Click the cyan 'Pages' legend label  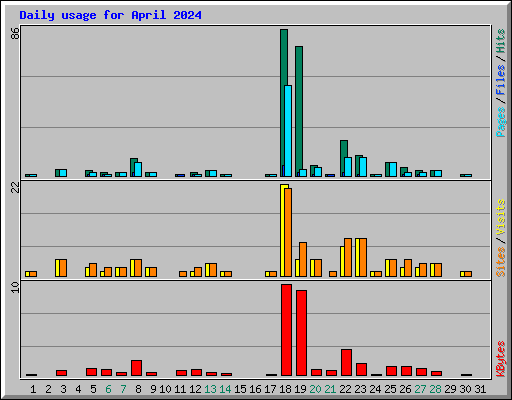[500, 122]
